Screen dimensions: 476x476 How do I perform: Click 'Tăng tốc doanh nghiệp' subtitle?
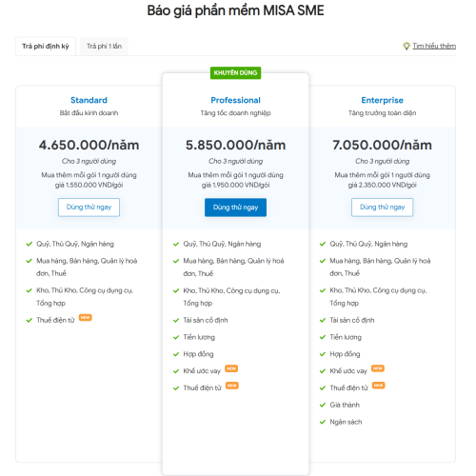[x=235, y=113]
